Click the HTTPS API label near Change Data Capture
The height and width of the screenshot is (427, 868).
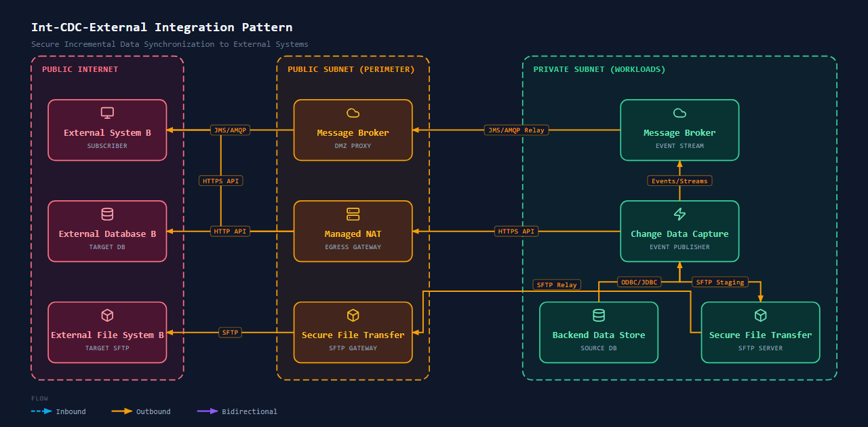tap(517, 231)
